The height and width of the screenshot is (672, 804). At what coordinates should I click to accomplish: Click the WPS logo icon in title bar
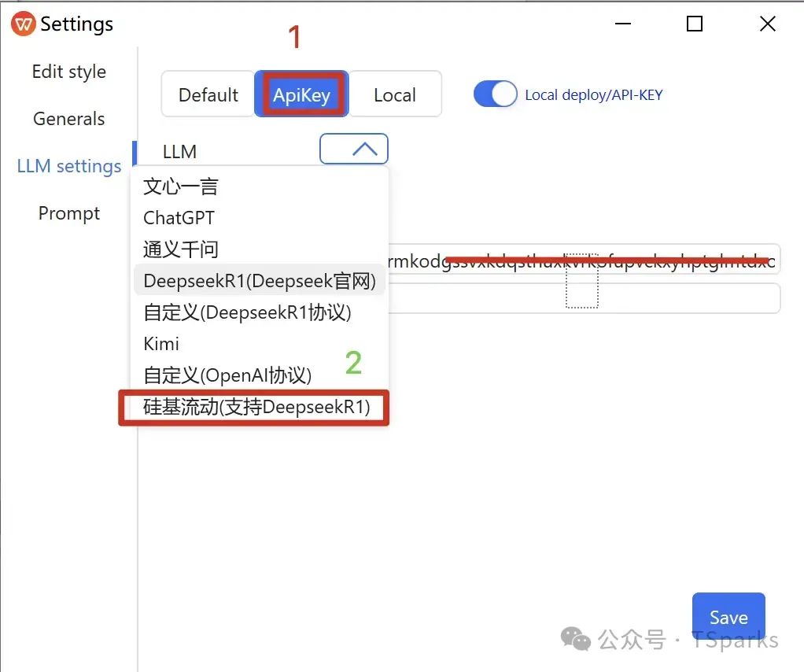(23, 24)
